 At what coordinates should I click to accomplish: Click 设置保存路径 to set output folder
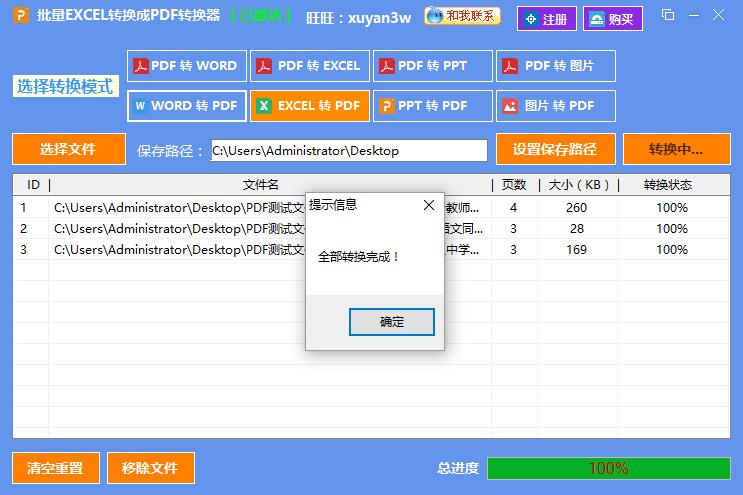coord(554,149)
